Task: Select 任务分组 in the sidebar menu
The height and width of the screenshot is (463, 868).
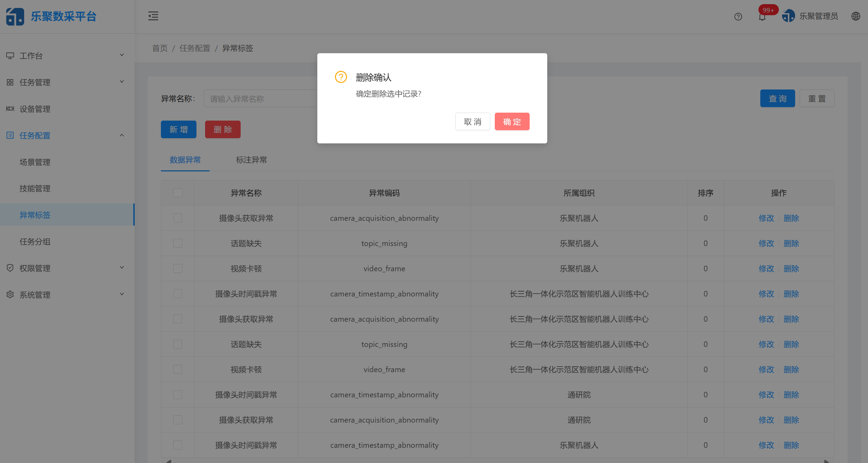Action: pyautogui.click(x=35, y=242)
